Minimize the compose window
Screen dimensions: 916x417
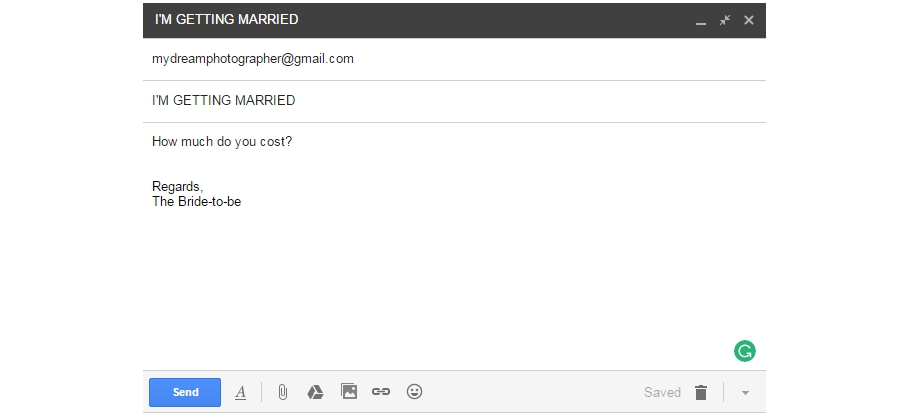click(x=701, y=21)
